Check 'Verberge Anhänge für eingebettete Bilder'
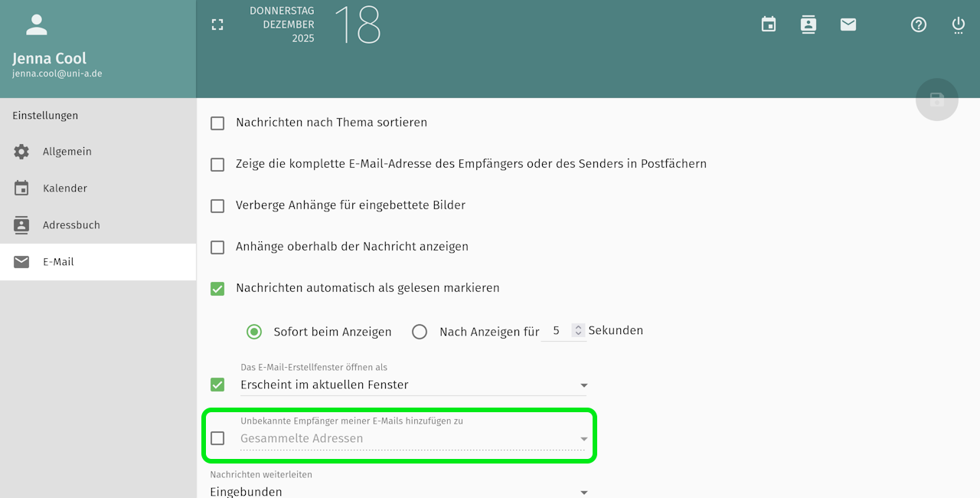 click(217, 205)
